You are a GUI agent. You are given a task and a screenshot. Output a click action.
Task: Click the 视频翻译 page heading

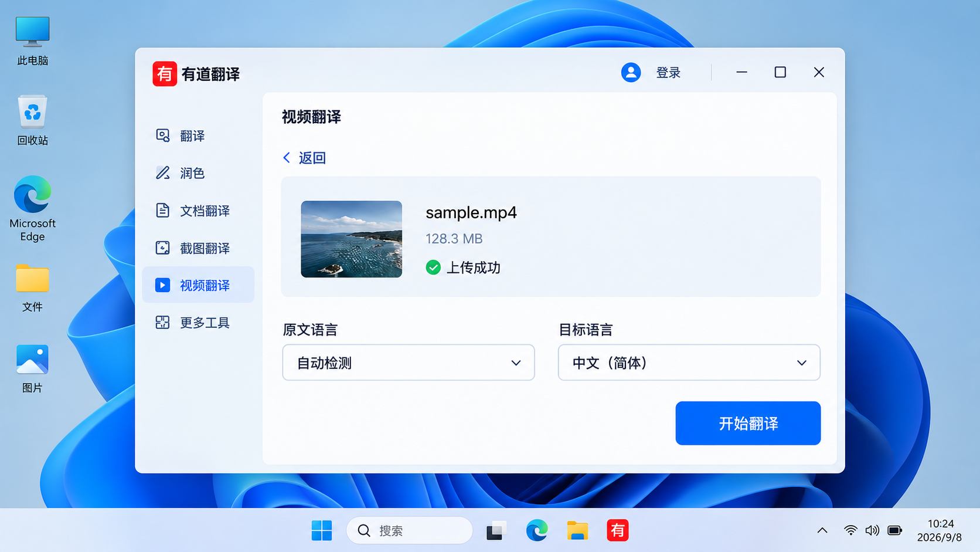point(311,117)
